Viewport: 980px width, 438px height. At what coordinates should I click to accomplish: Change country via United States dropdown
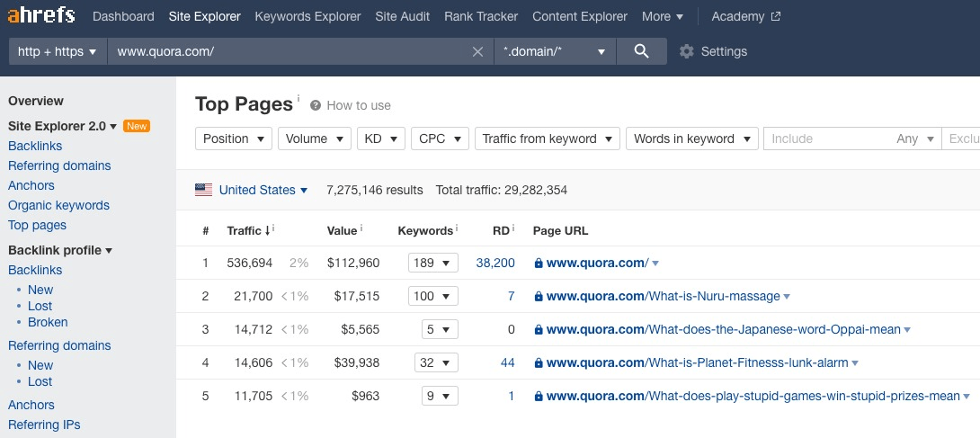[263, 190]
